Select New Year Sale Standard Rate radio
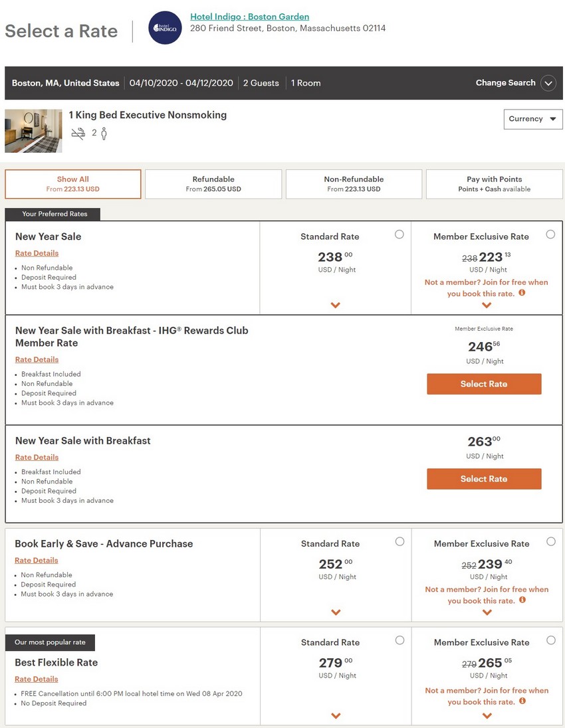 tap(399, 234)
